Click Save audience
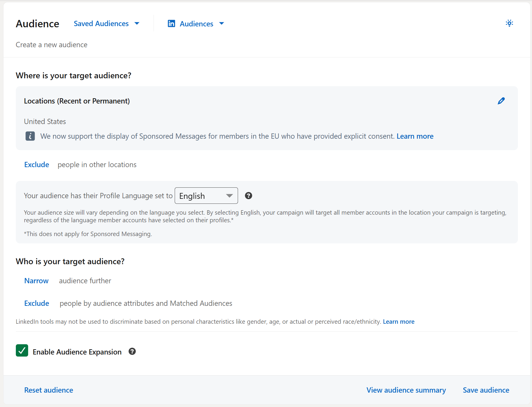 [x=486, y=390]
